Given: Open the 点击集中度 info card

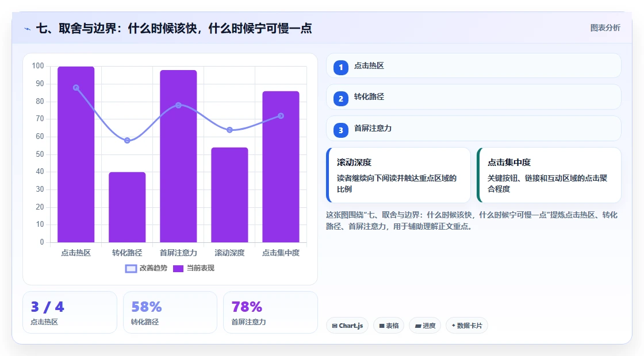Looking at the screenshot, I should pos(549,175).
